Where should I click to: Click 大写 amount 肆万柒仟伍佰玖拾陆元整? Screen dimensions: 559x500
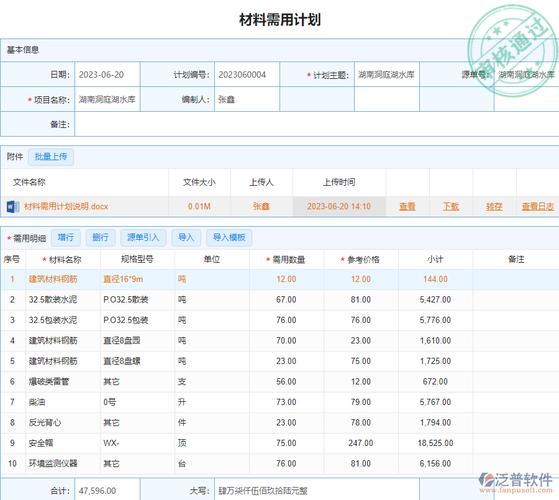pos(263,491)
